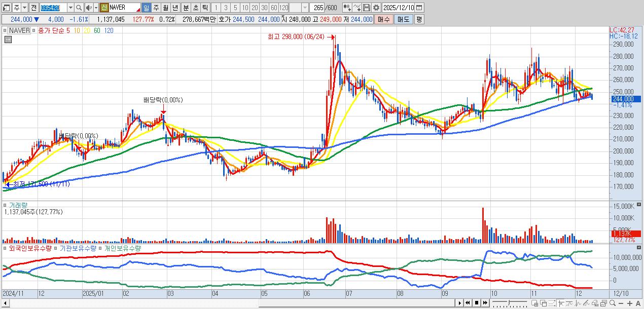The image size is (644, 309).
Task: Click the date field 2025/12/10
Action: point(399,8)
